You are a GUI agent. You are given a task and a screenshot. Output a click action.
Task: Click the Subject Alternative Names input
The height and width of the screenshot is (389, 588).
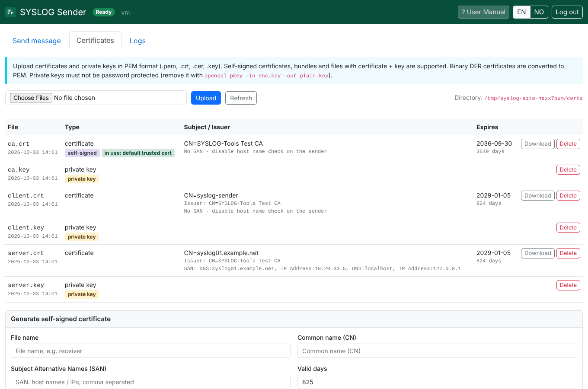point(150,382)
